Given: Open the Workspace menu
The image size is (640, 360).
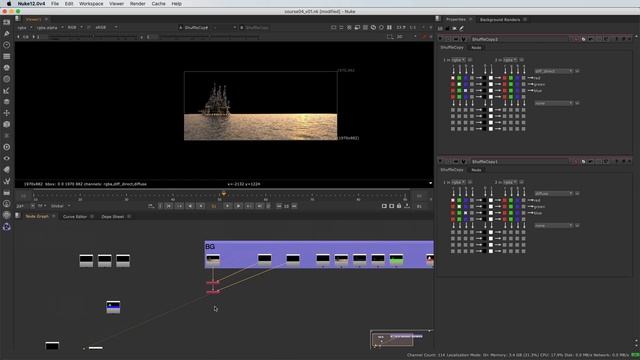Looking at the screenshot, I should click(91, 4).
